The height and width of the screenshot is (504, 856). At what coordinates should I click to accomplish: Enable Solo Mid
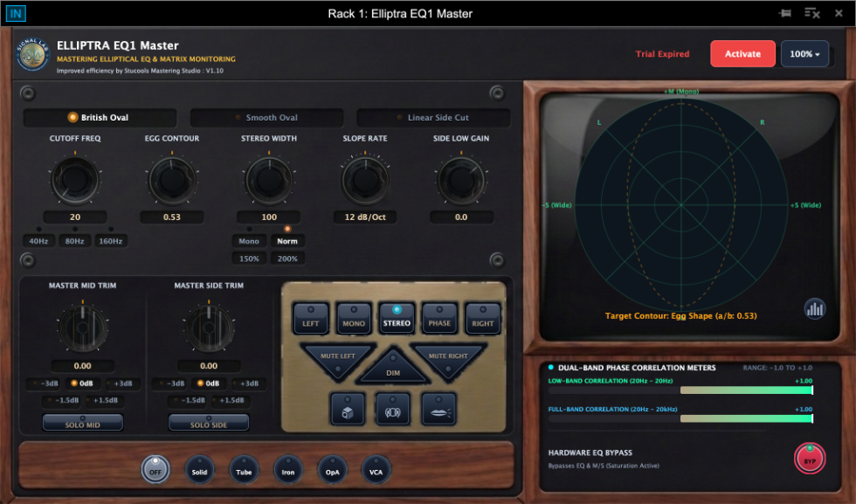[x=83, y=423]
